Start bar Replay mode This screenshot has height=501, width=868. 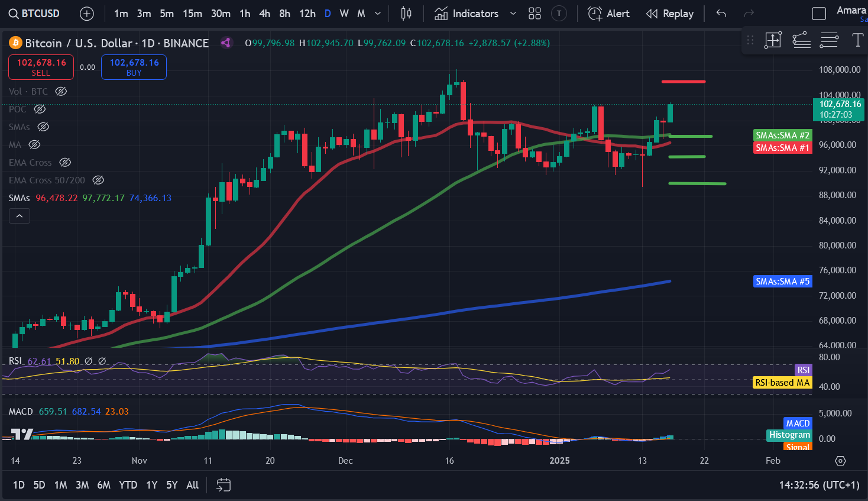(670, 14)
